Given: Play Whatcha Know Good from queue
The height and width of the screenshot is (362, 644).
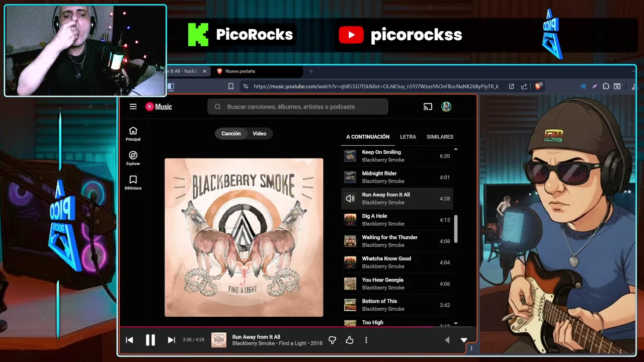Looking at the screenshot, I should click(x=397, y=262).
